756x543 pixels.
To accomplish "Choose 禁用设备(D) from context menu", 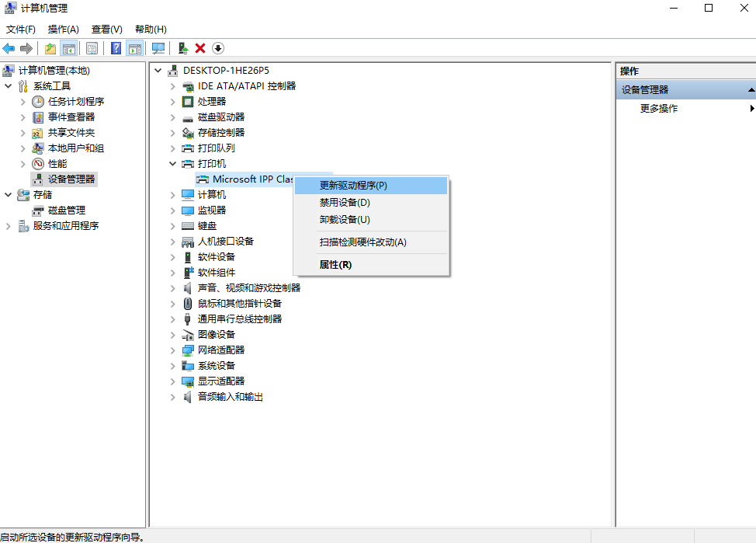I will tap(371, 203).
